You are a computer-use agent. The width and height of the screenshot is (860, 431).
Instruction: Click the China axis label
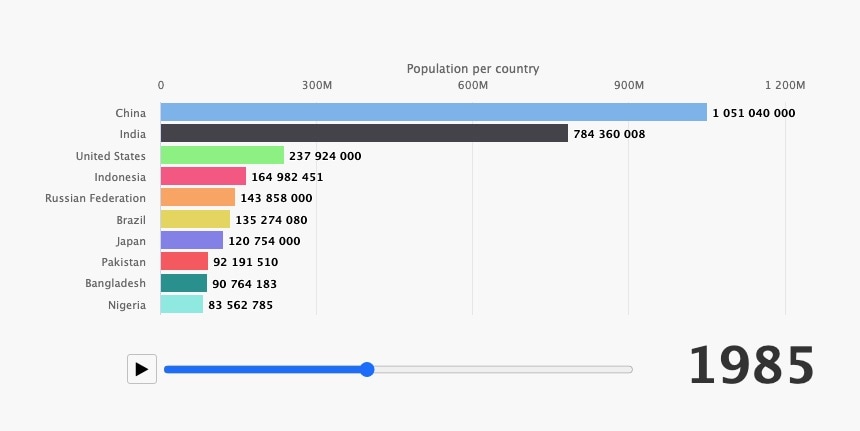tap(131, 113)
